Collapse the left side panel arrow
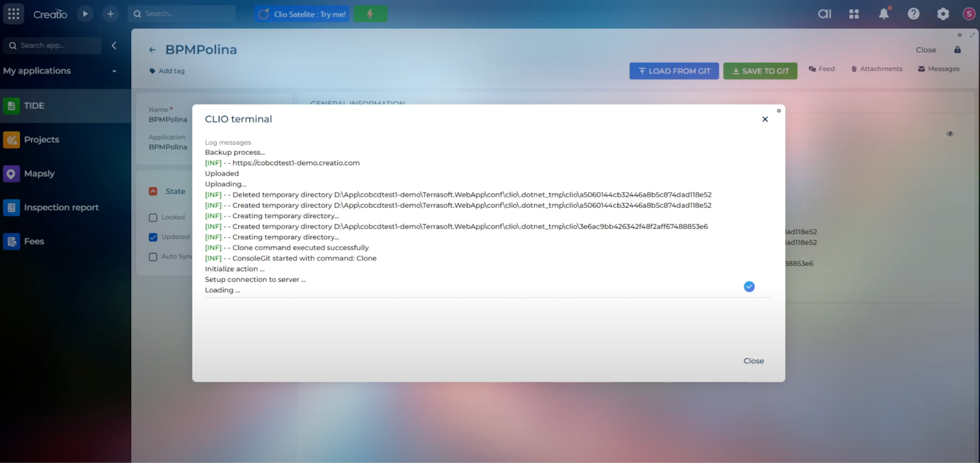This screenshot has height=463, width=980. coord(114,45)
